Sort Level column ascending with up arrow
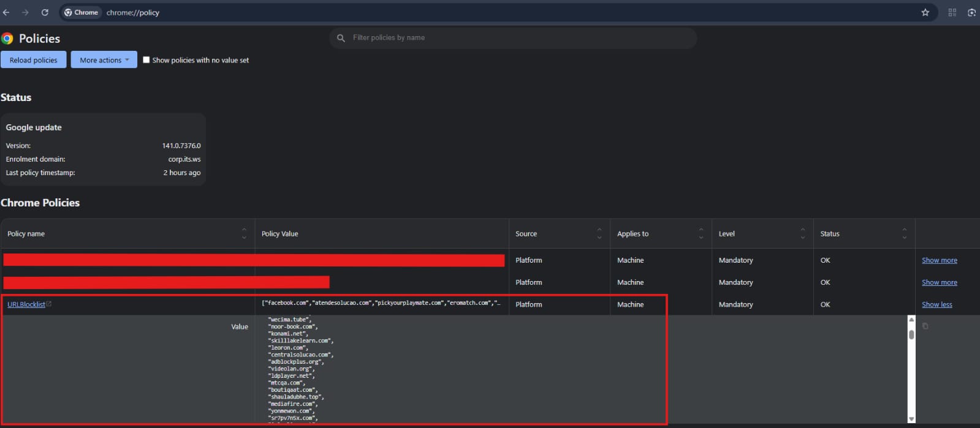Image resolution: width=980 pixels, height=428 pixels. pyautogui.click(x=803, y=230)
